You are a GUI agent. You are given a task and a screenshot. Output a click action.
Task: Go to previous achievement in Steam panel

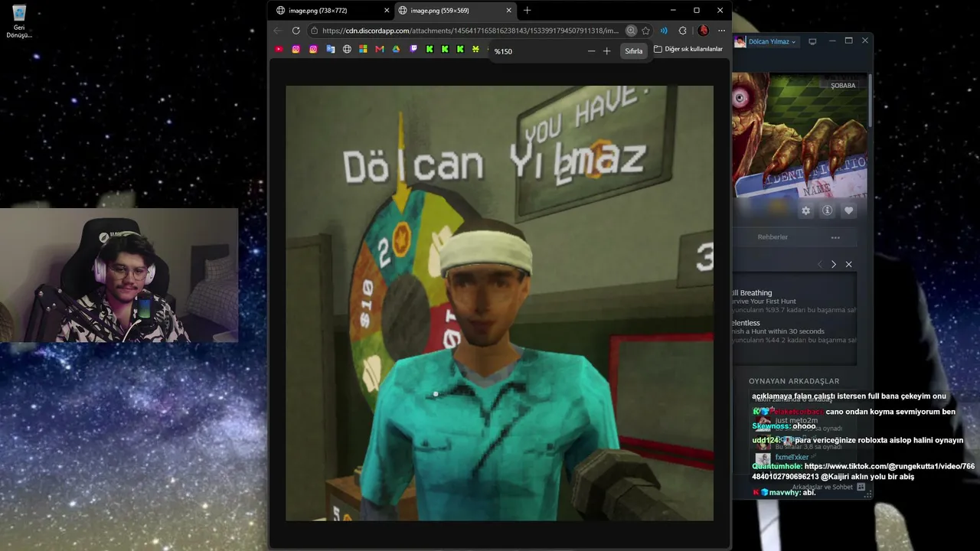819,264
